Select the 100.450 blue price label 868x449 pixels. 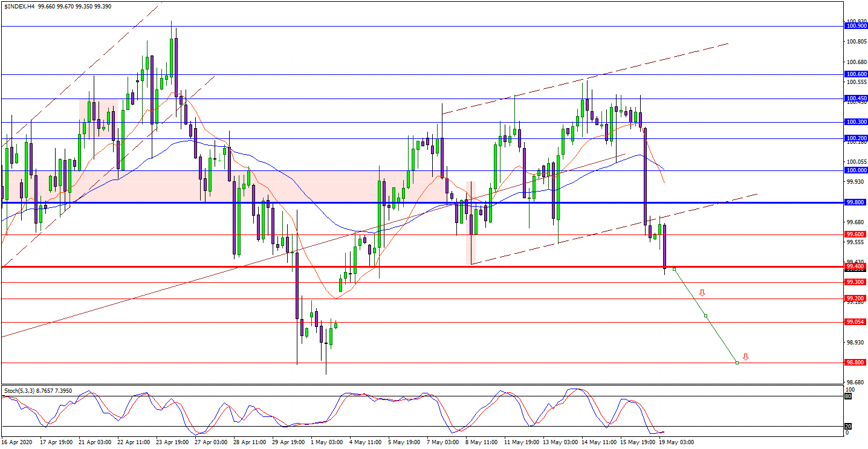(857, 99)
